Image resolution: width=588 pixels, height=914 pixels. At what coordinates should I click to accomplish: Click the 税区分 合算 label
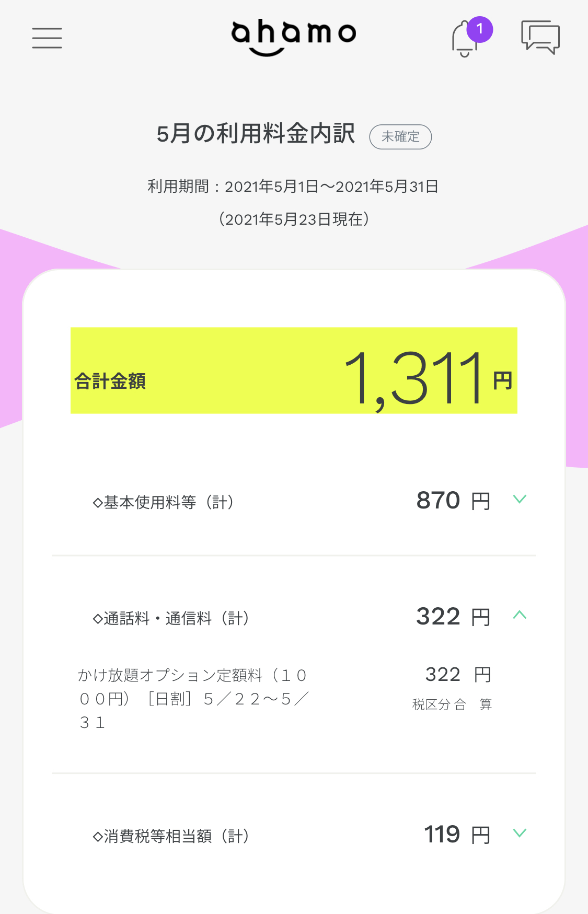pos(452,704)
